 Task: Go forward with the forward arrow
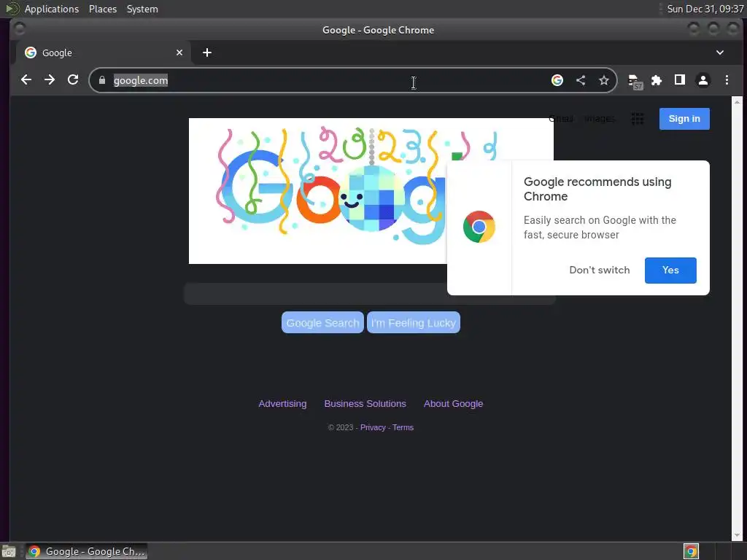click(50, 80)
